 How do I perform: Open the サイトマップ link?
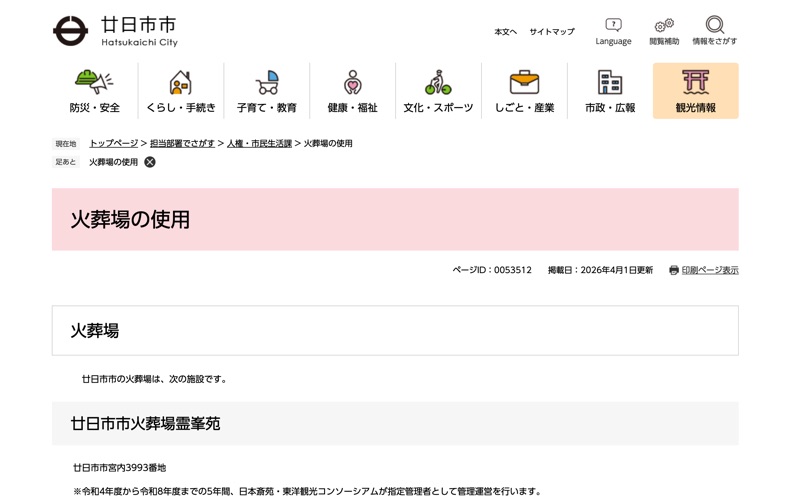[x=552, y=32]
